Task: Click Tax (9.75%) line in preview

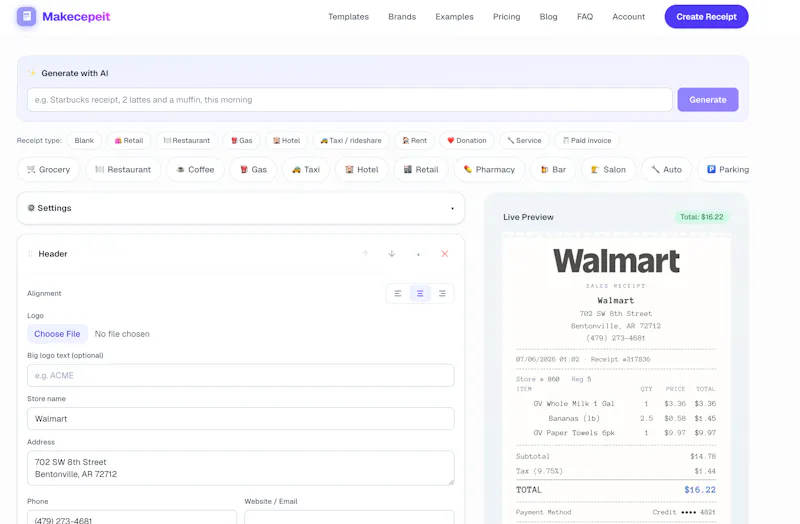Action: (x=616, y=471)
